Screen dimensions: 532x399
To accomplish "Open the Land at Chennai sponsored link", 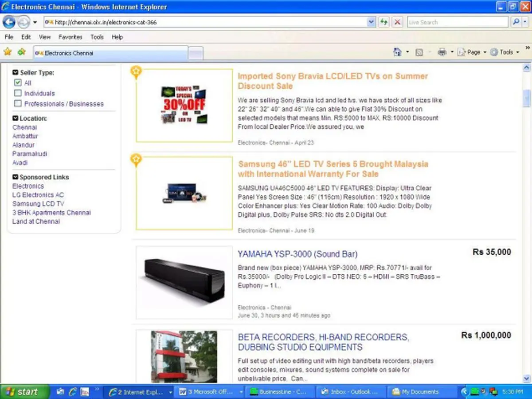I will pos(36,221).
